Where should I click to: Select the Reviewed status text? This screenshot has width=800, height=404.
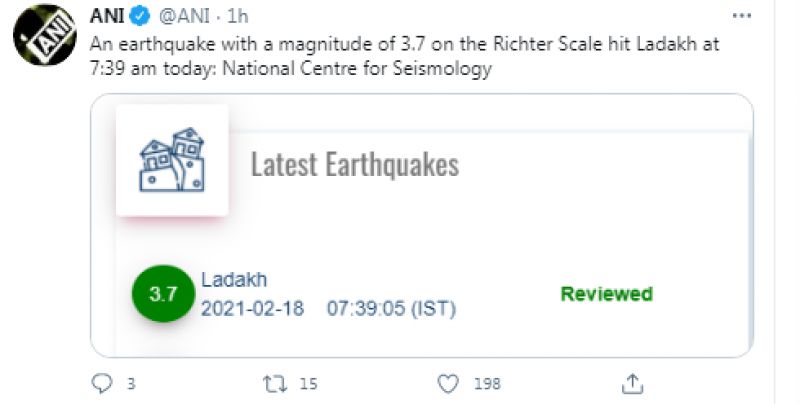coord(606,294)
